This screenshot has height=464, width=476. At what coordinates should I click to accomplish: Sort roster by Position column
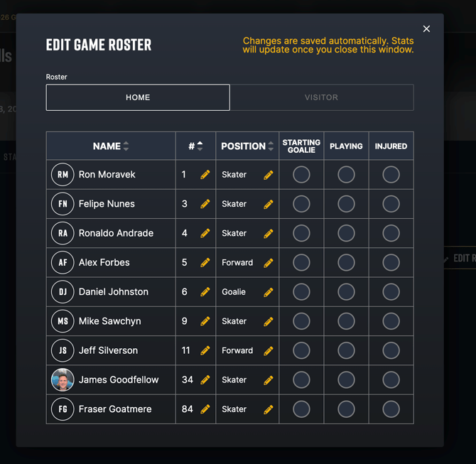click(x=247, y=146)
